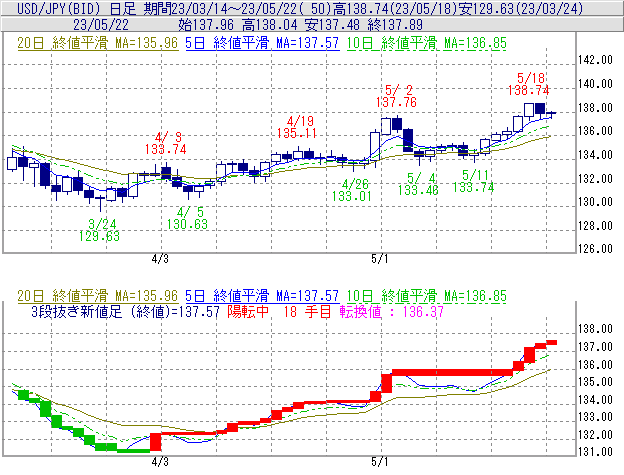Click the 10日 終値平滑 MA=136.85 legend above candlestick chart
The image size is (624, 475).
(427, 43)
